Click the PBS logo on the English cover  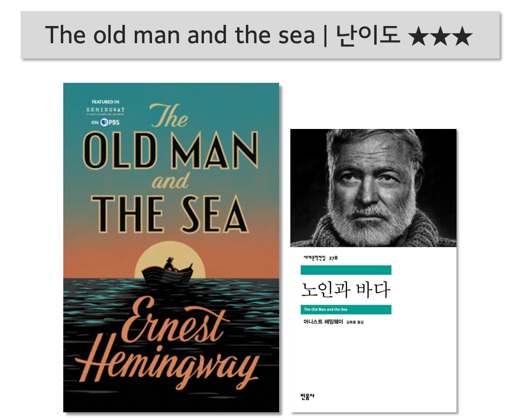pyautogui.click(x=110, y=122)
